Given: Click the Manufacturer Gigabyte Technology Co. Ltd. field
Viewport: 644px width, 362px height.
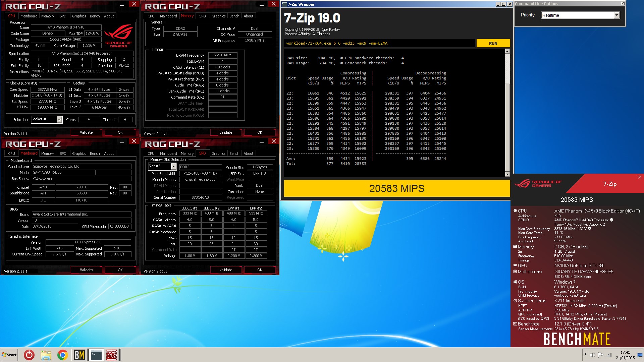Looking at the screenshot, I should 82,166.
